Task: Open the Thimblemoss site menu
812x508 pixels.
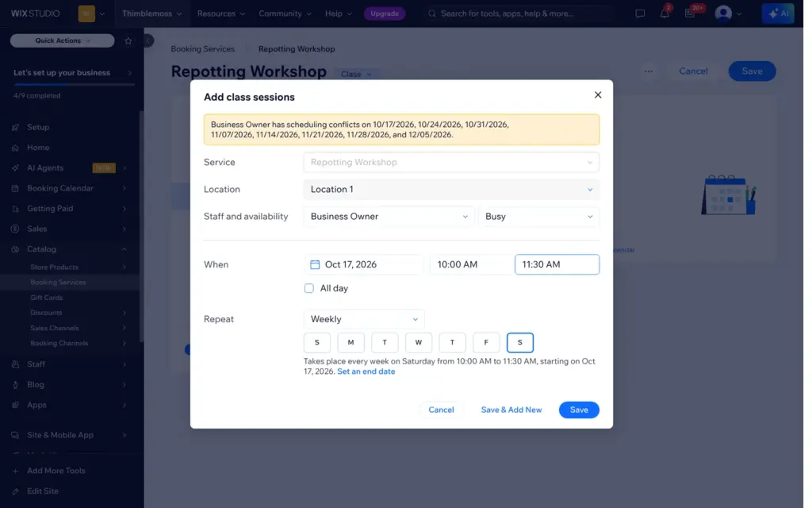Action: coord(151,13)
